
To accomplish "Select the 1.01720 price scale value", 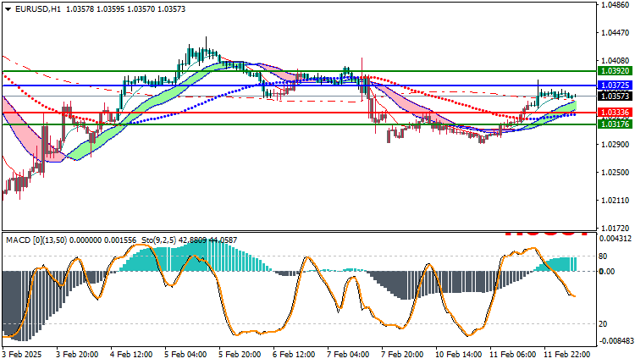I will pos(616,229).
